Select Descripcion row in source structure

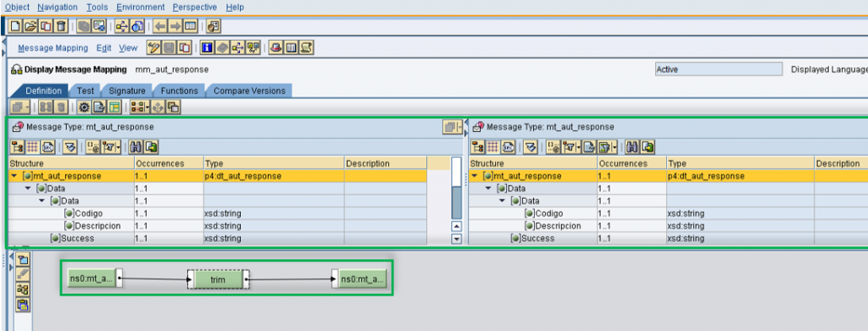218,226
